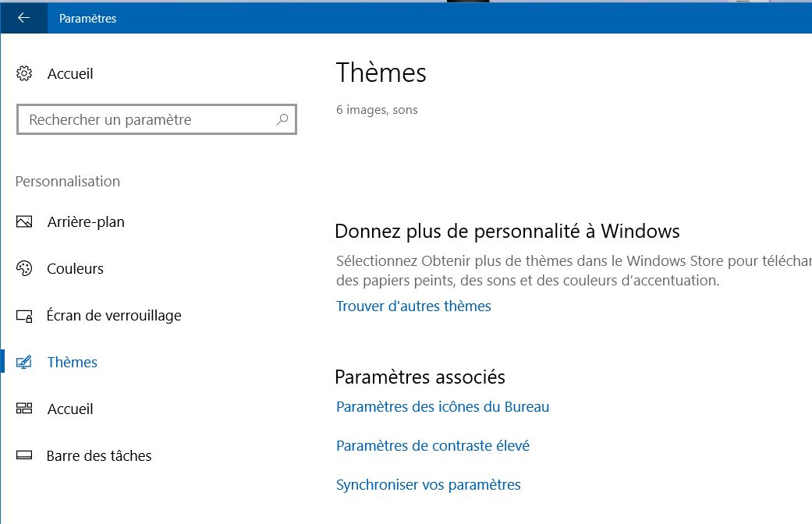This screenshot has height=524, width=812.
Task: Open the Arrière-plan section
Action: (86, 222)
